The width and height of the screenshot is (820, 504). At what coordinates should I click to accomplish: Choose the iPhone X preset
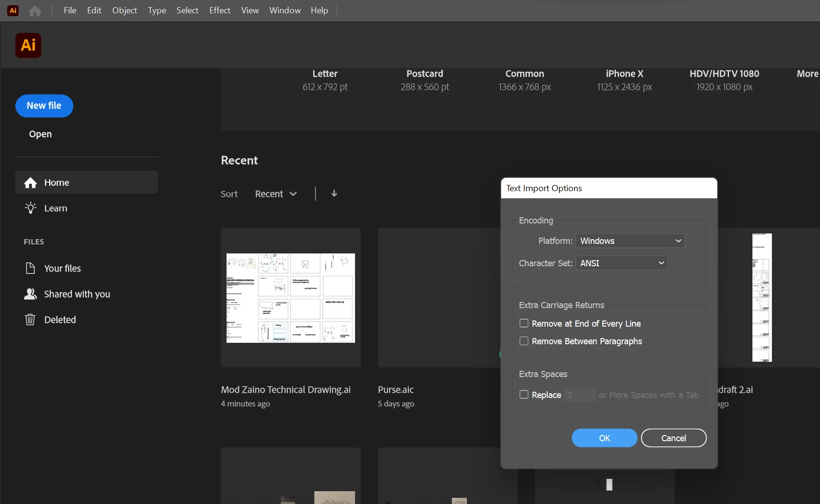coord(624,80)
